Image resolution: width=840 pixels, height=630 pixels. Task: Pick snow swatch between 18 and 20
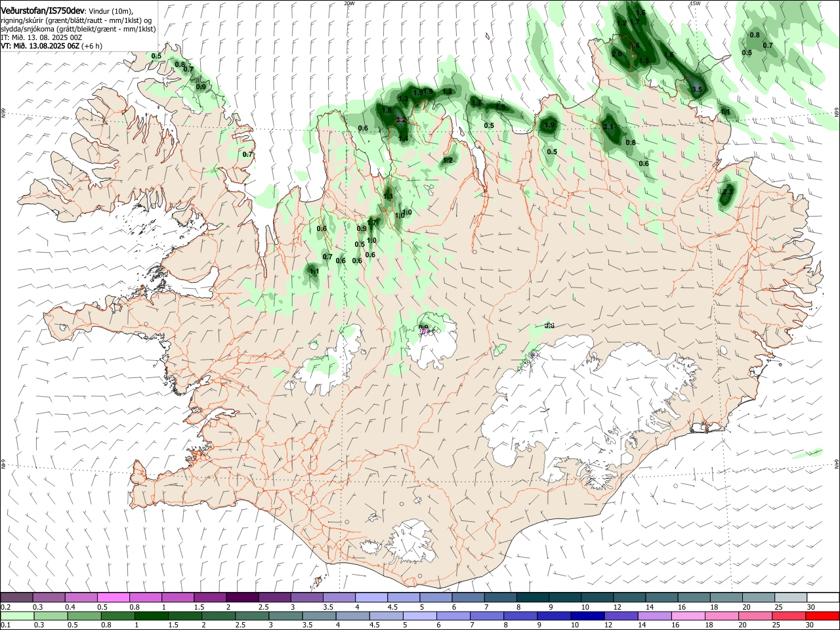point(726,598)
